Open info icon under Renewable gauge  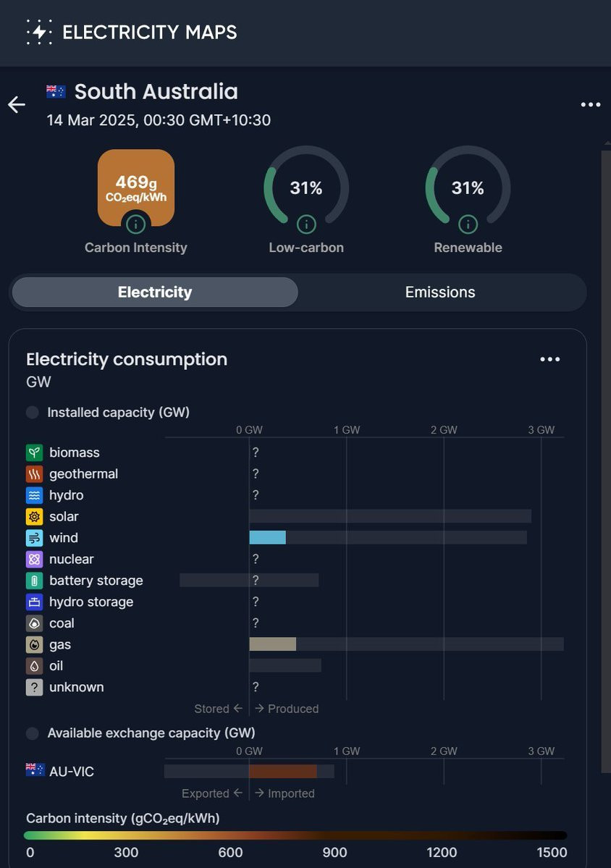(x=468, y=224)
